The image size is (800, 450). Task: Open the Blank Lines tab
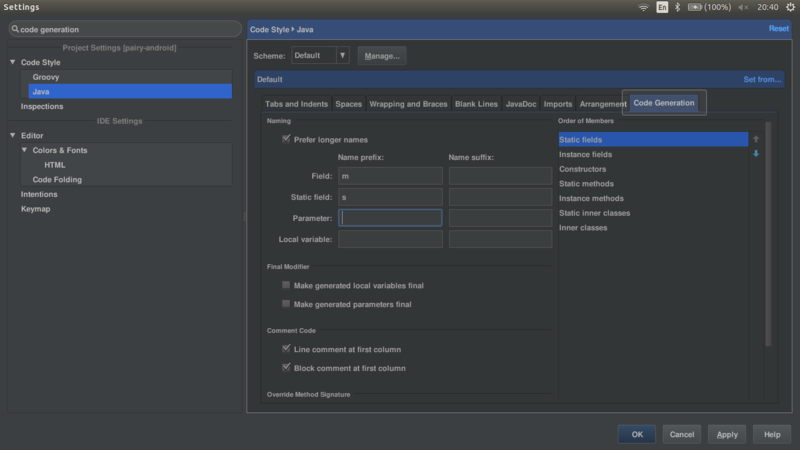pos(476,104)
